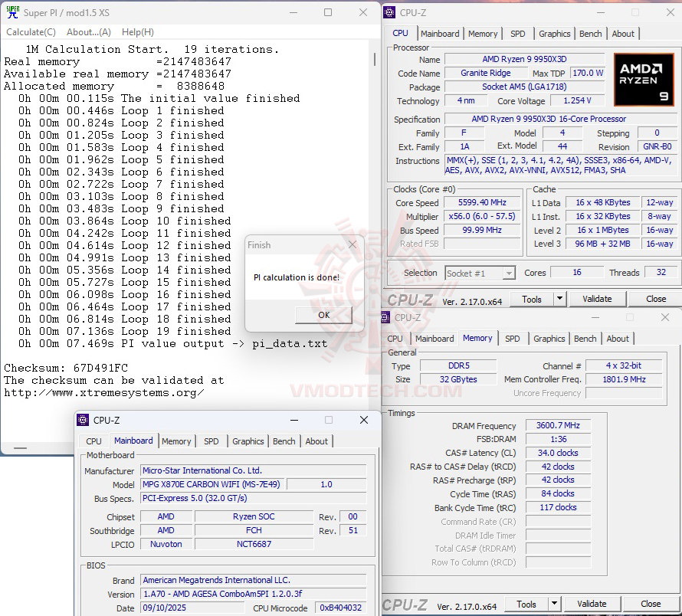This screenshot has height=616, width=682.
Task: Click BIOS version 1.A70 AGESA field
Action: 253,594
